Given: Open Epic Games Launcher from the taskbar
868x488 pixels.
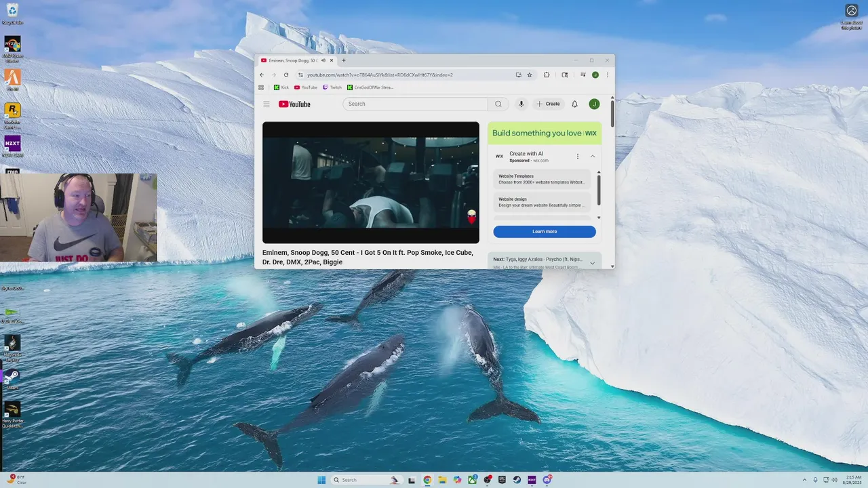Looking at the screenshot, I should point(502,480).
